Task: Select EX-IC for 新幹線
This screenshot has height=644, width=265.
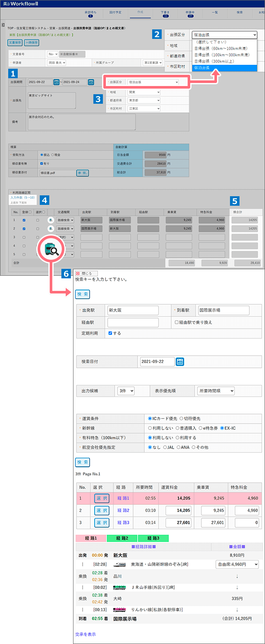Action: pyautogui.click(x=222, y=428)
